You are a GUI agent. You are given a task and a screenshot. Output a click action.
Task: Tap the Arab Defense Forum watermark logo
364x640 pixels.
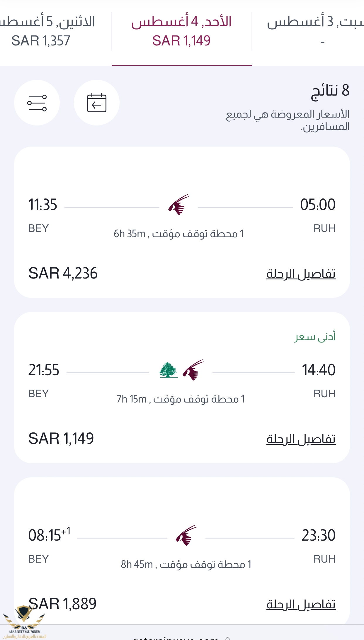click(x=24, y=622)
